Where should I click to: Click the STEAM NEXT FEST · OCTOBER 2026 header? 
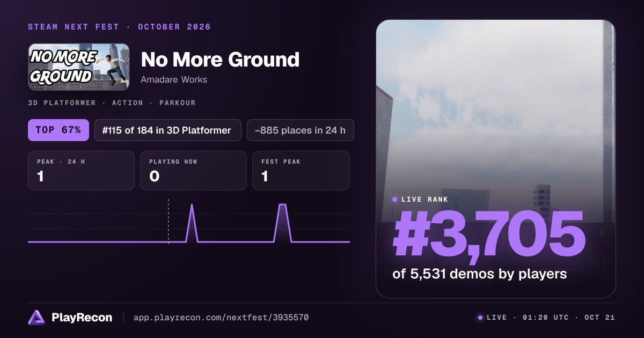[120, 27]
